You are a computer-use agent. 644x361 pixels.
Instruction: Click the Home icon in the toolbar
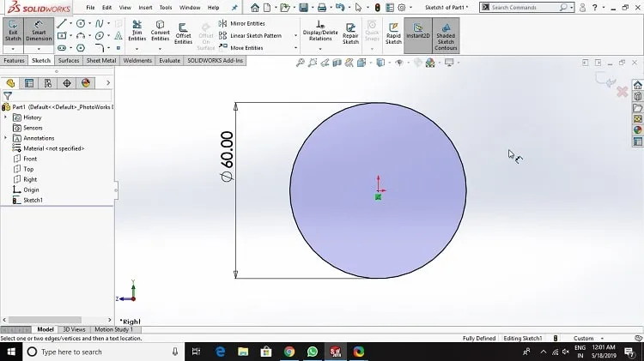click(255, 8)
